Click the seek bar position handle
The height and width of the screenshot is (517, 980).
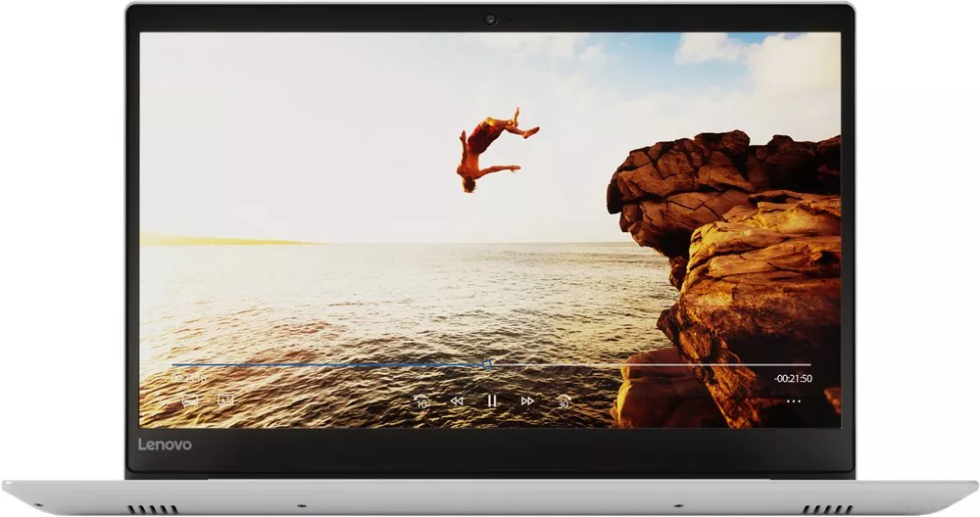487,364
